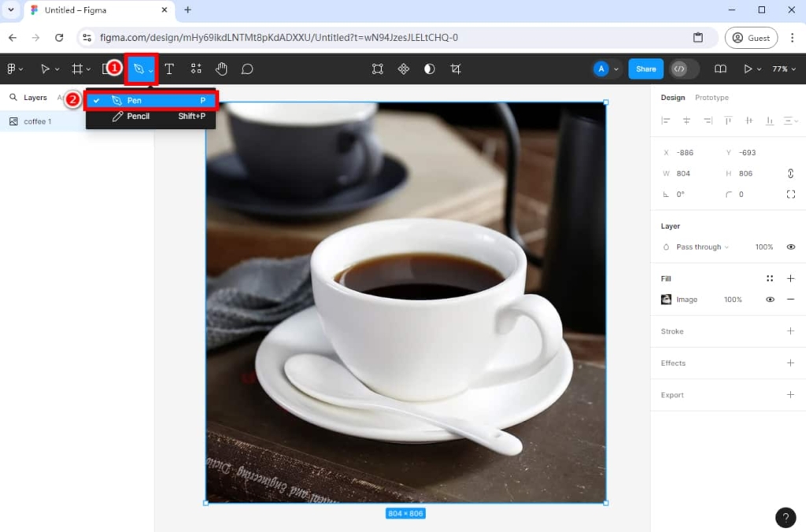Open the Pass through blend mode dropdown
Image resolution: width=806 pixels, height=532 pixels.
point(699,246)
